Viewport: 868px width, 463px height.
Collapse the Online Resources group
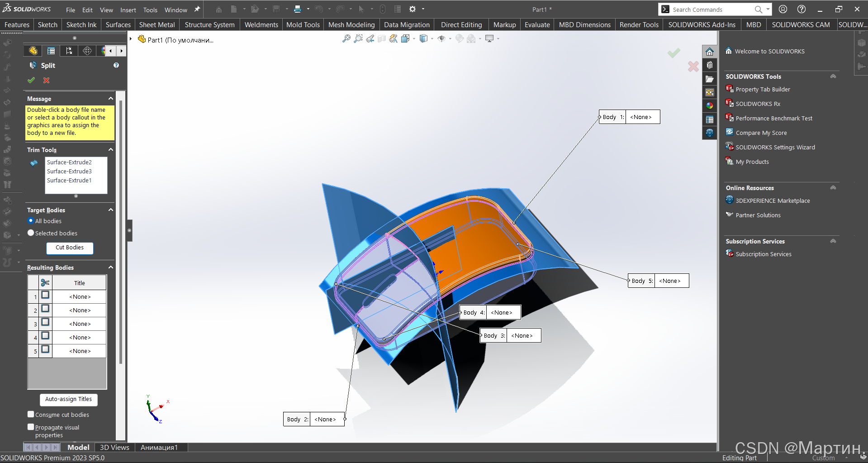click(833, 187)
